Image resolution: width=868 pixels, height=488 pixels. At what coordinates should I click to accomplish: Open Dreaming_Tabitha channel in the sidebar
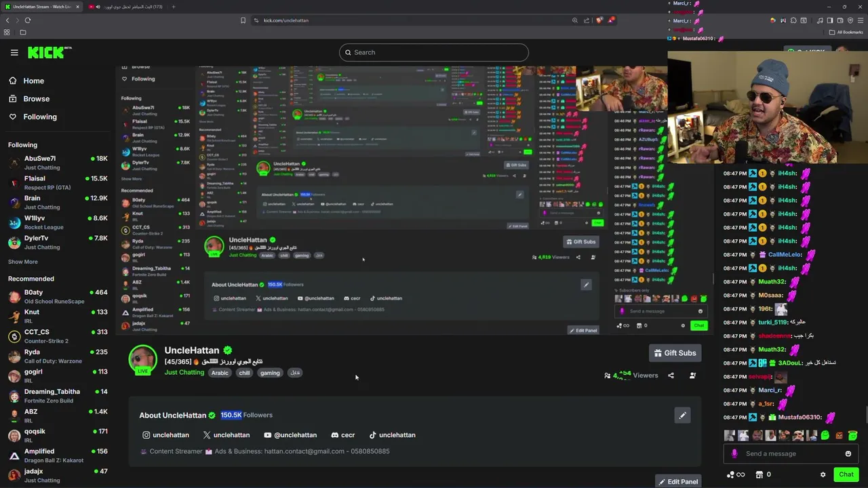[58, 396]
